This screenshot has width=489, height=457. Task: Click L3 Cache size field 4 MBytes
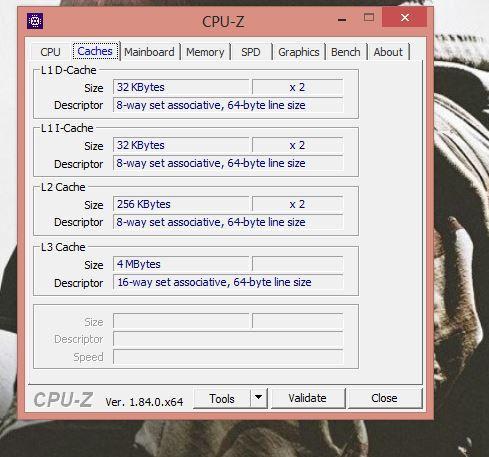point(181,264)
